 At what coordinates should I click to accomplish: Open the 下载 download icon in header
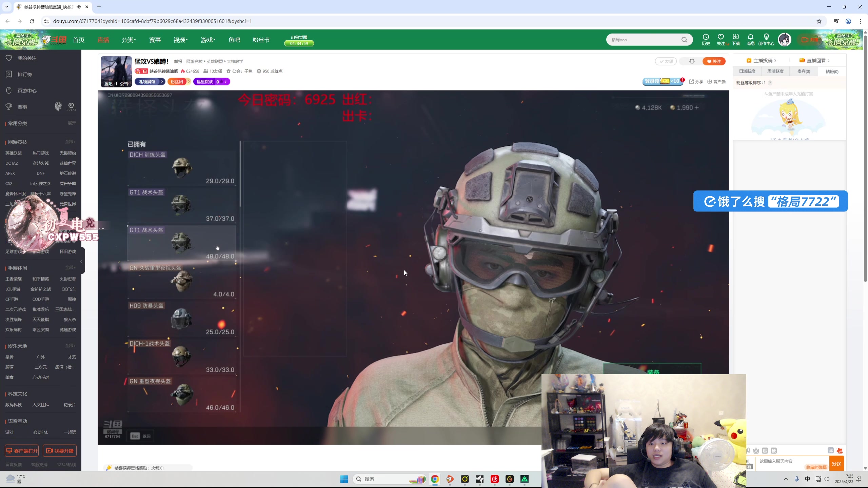click(736, 39)
